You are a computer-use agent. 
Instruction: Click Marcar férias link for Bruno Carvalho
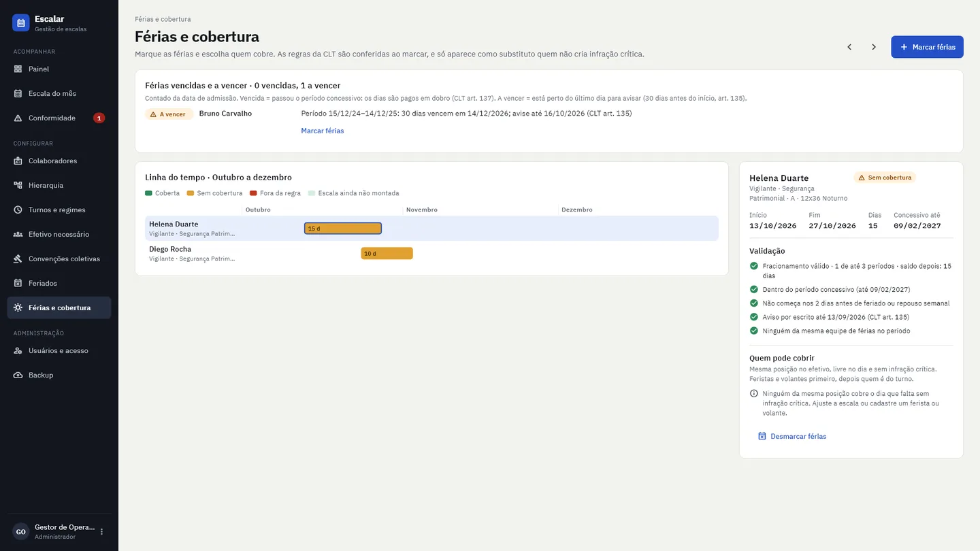(323, 131)
